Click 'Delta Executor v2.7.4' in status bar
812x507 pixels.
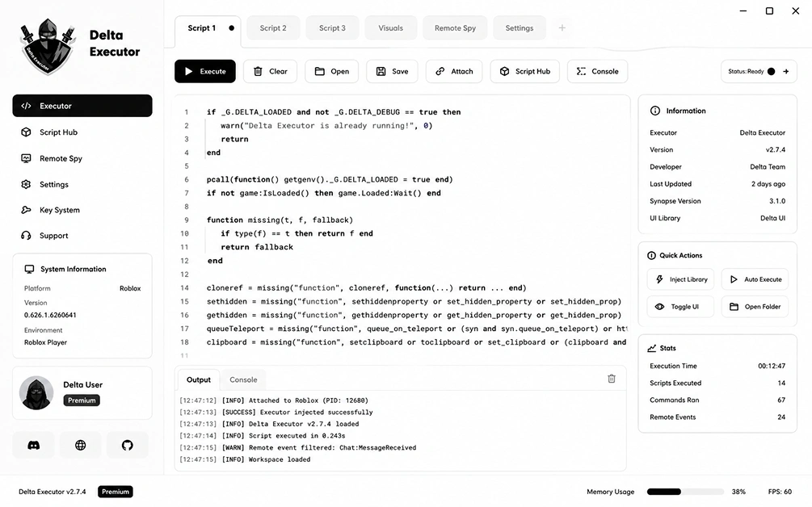coord(53,492)
